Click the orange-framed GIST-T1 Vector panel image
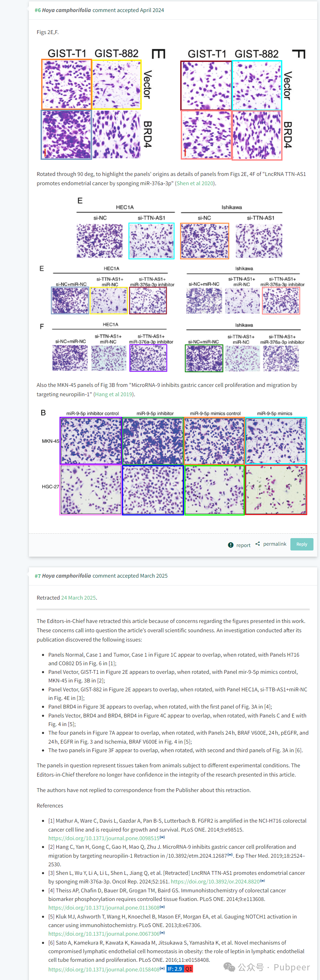The image size is (320, 980). [x=67, y=85]
